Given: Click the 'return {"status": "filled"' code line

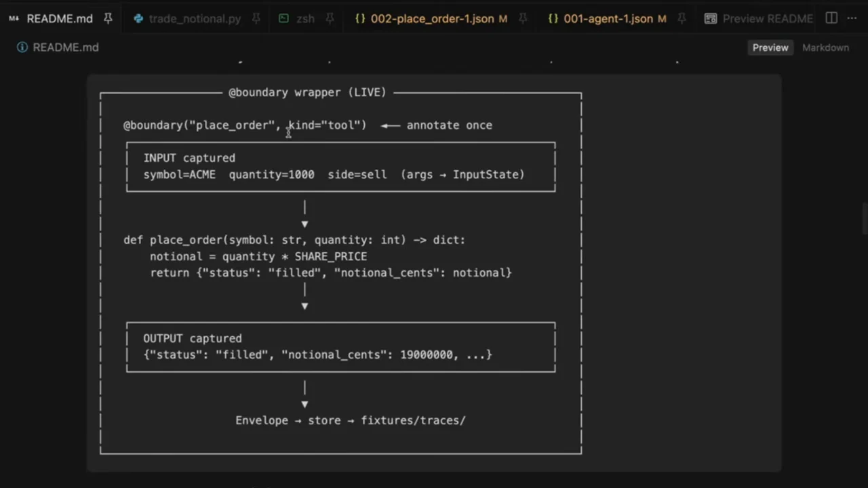Looking at the screenshot, I should click(331, 272).
